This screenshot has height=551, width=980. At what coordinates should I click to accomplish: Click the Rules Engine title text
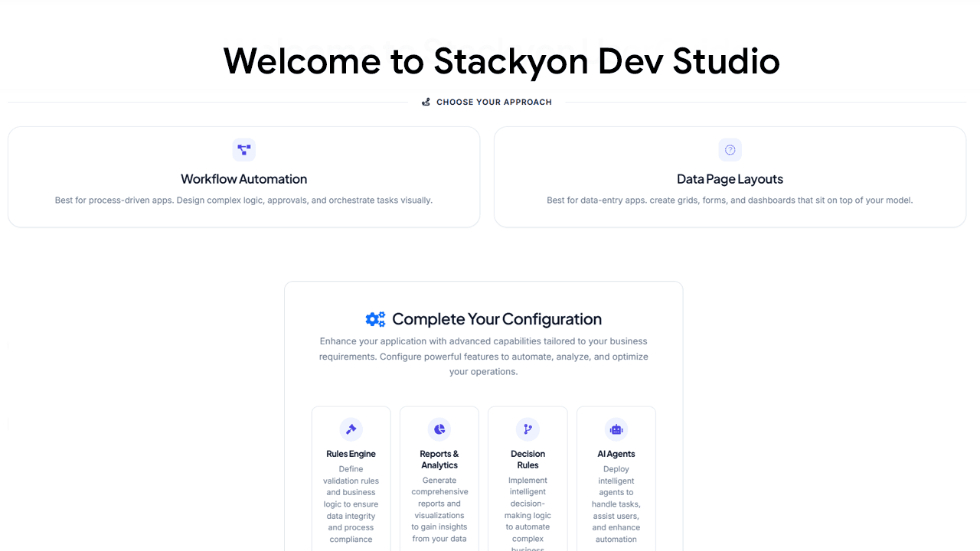pyautogui.click(x=351, y=453)
